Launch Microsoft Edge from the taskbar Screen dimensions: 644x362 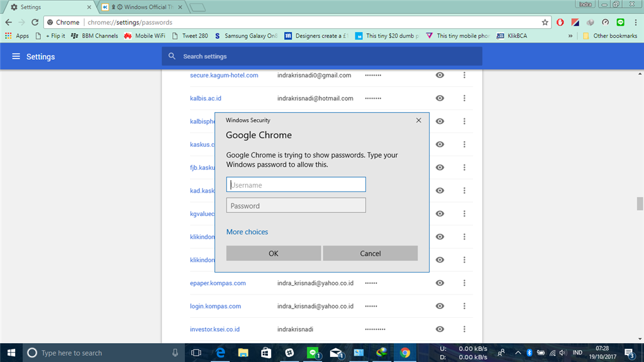click(x=220, y=353)
